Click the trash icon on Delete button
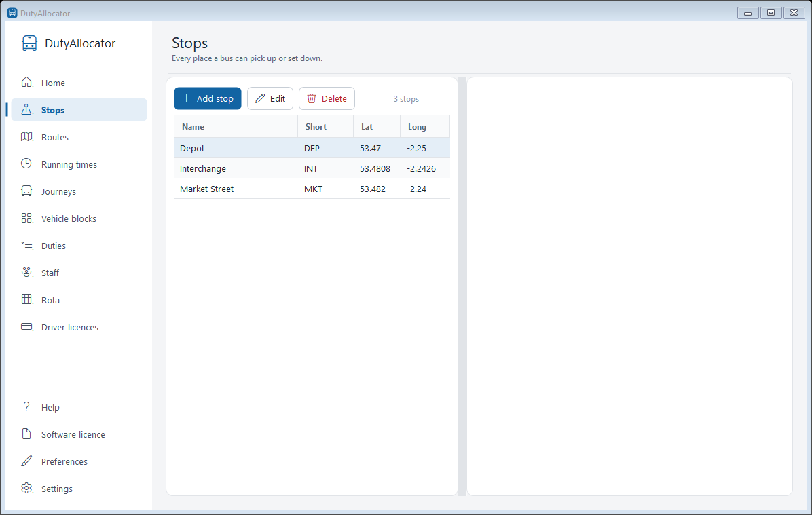This screenshot has width=812, height=515. click(x=311, y=98)
